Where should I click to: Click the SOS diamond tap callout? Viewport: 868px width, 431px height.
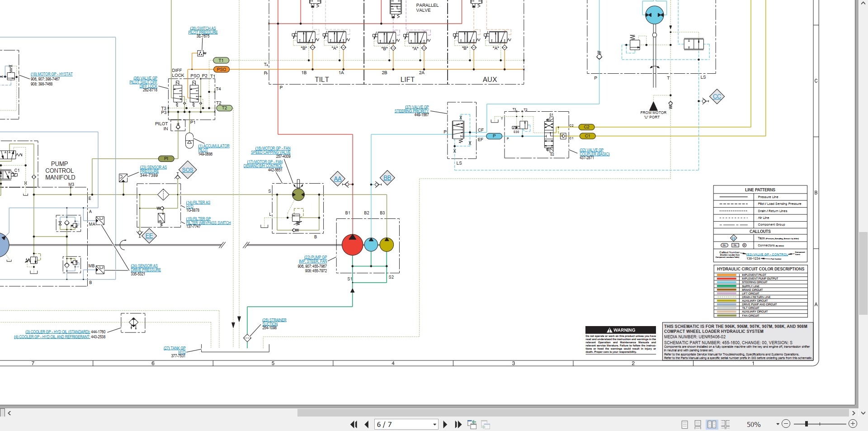click(188, 170)
